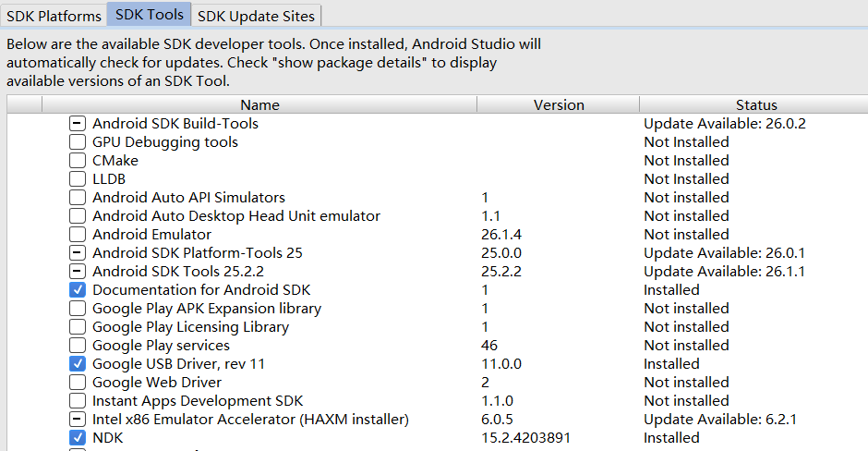Uncheck Documentation for Android SDK
Screen dimensions: 868x451
click(78, 290)
